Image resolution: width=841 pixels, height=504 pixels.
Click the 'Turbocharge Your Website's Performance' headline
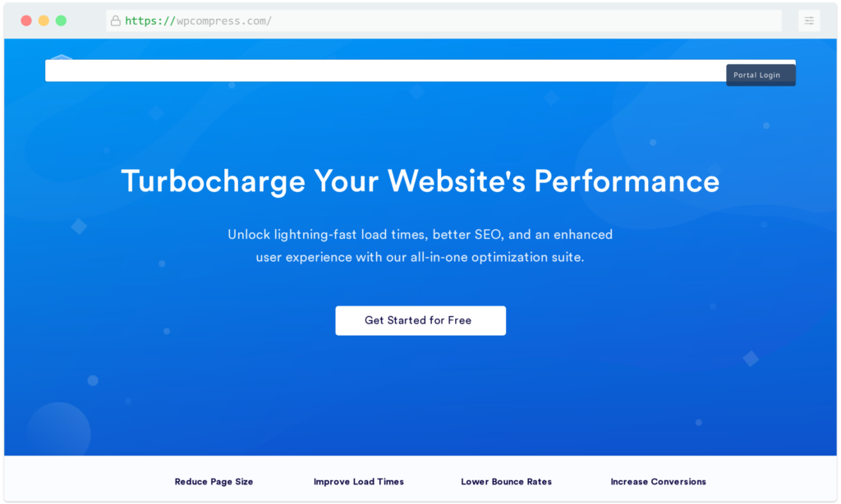(420, 181)
